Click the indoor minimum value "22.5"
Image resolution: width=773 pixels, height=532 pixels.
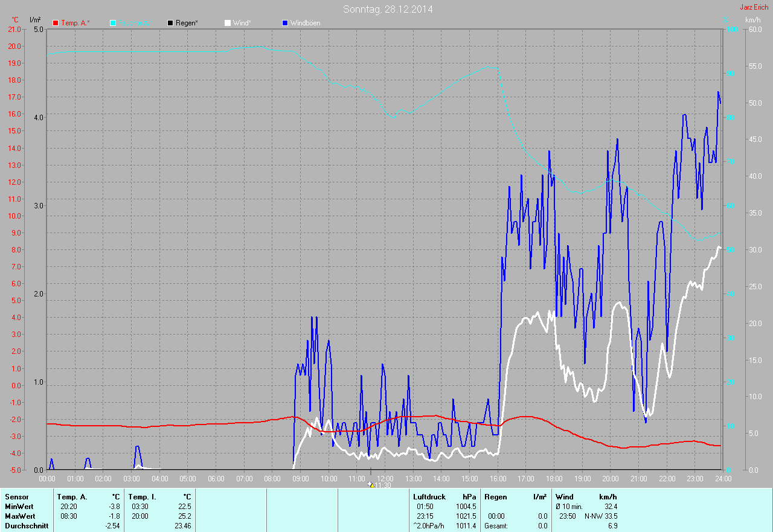coord(184,507)
